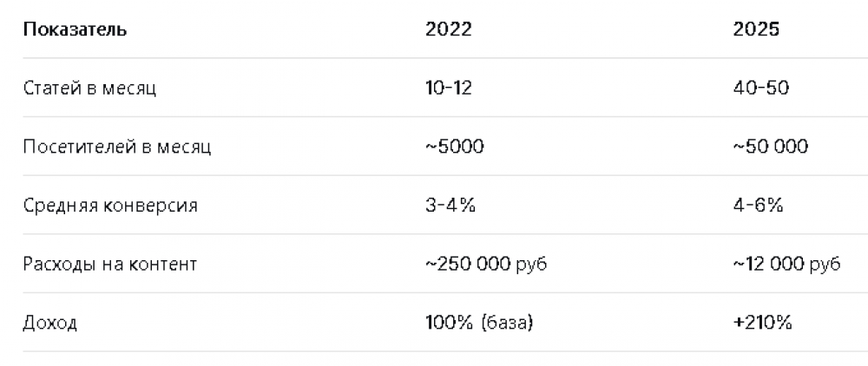Click the Посетителей в месяц row label
Viewport: 868px width, 366px height.
click(117, 147)
